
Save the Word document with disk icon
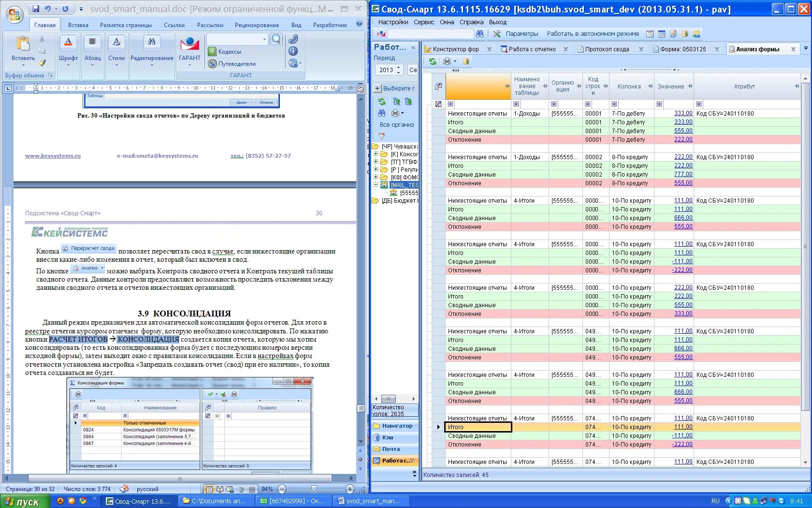tap(36, 9)
